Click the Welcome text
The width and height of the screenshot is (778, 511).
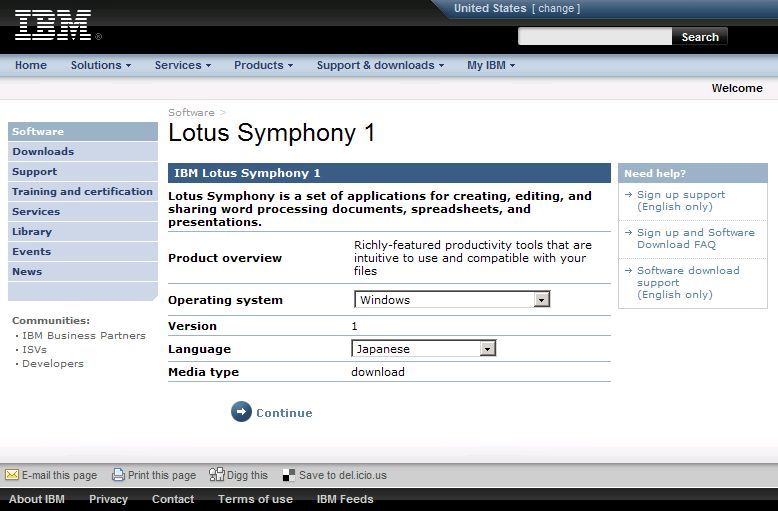737,88
